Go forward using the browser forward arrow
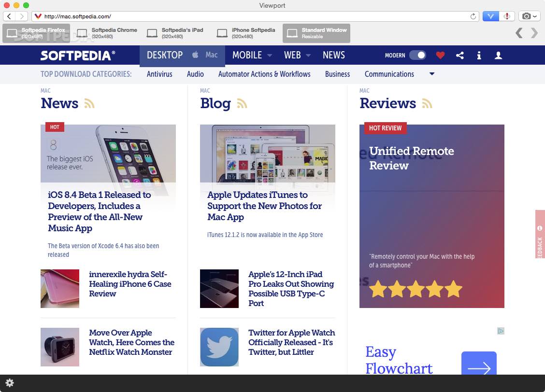This screenshot has width=545, height=392. pyautogui.click(x=22, y=16)
